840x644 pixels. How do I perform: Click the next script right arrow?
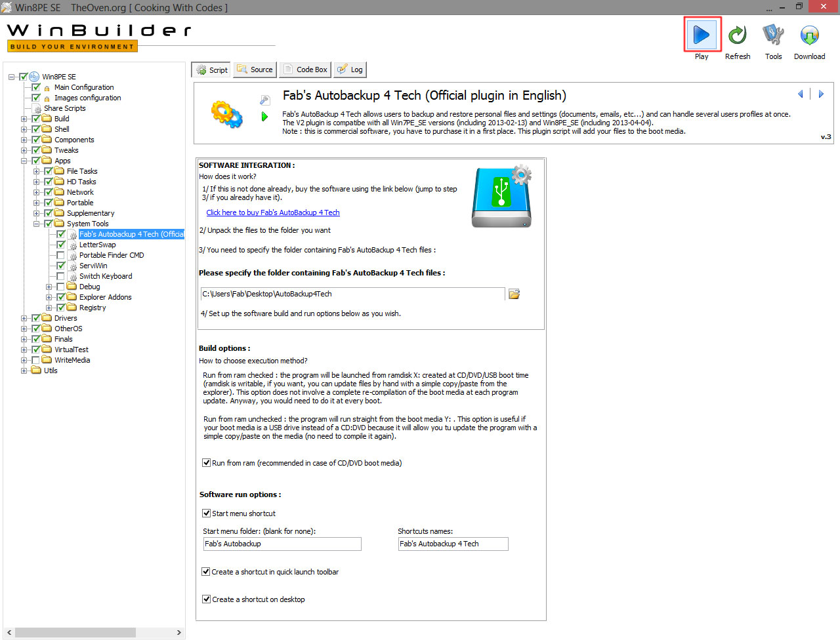coord(821,94)
